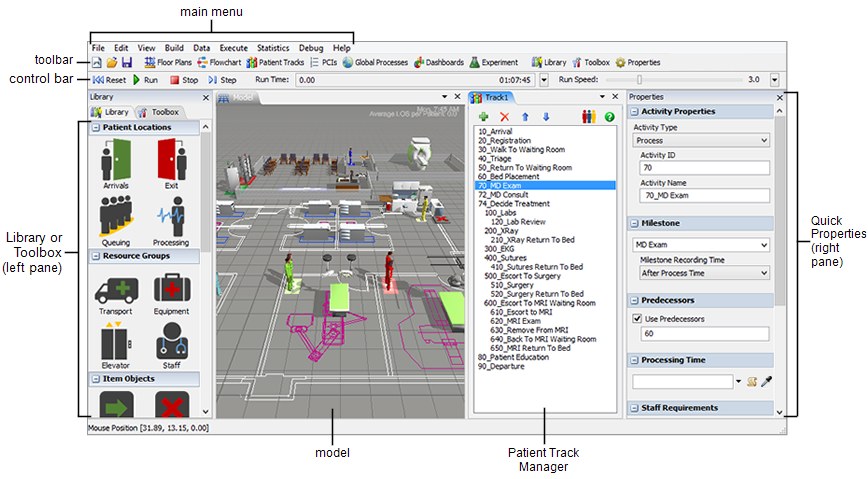868x479 pixels.
Task: Add activity with green plus icon
Action: (484, 117)
